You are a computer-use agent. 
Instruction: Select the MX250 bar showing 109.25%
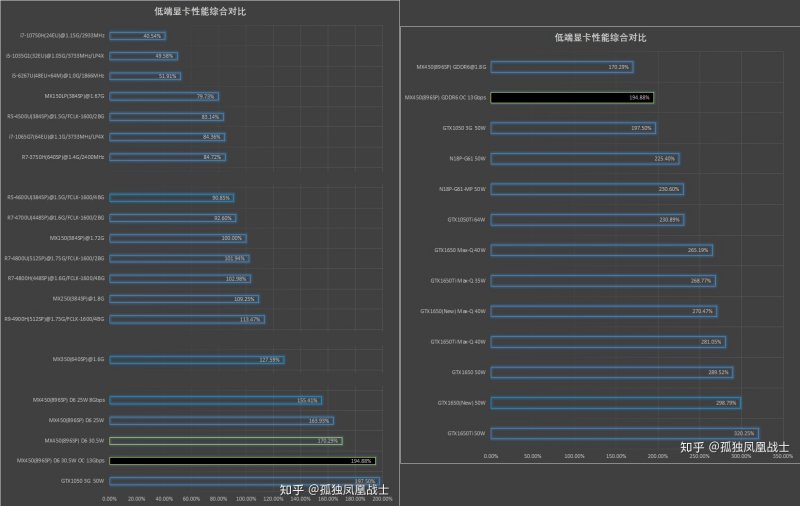[x=184, y=299]
